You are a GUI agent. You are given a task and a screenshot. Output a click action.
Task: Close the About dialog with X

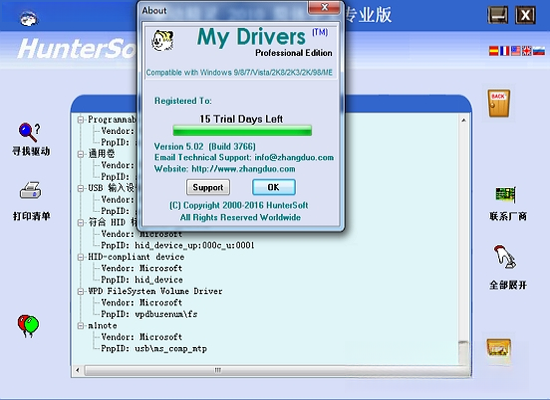324,7
